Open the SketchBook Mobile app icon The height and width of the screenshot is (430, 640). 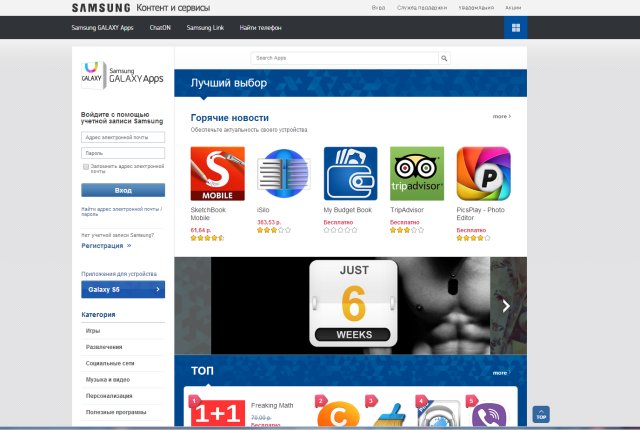point(218,173)
